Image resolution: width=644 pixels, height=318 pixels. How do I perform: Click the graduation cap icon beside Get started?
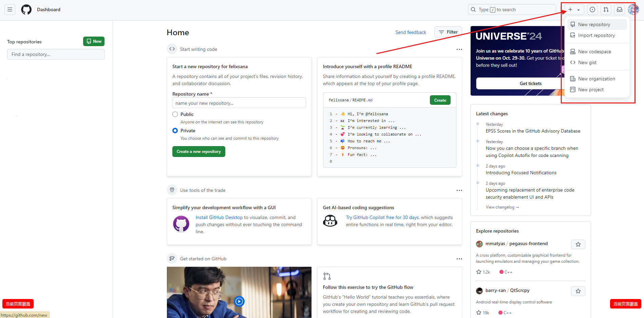point(172,258)
